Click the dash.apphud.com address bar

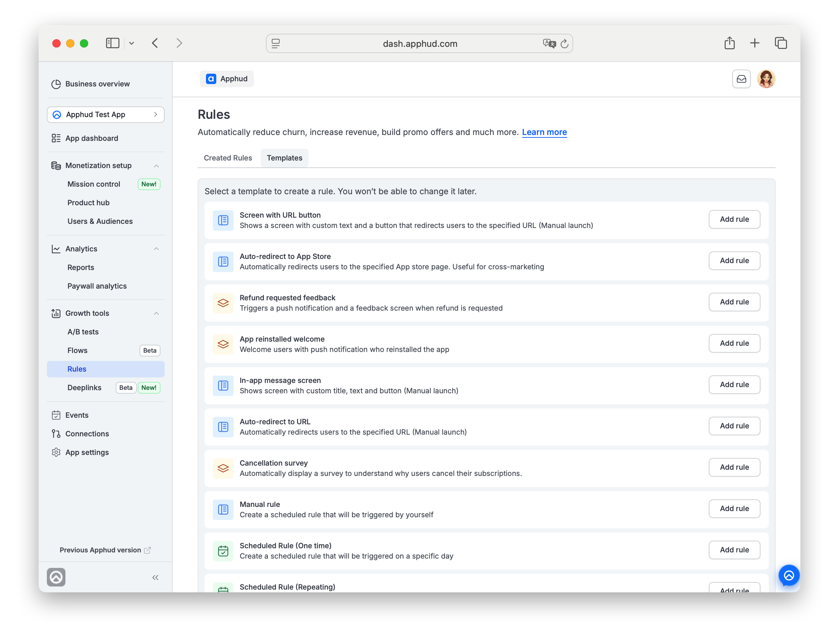click(x=419, y=44)
